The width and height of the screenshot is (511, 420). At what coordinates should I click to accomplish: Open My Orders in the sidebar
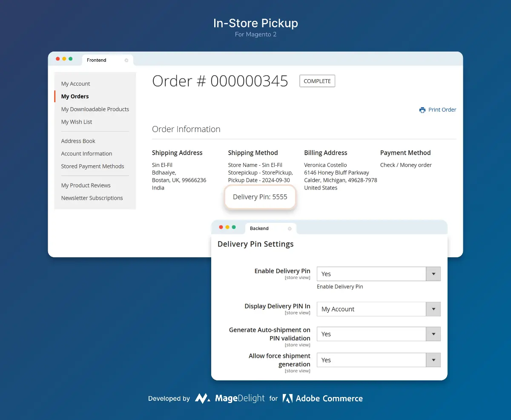pyautogui.click(x=75, y=97)
